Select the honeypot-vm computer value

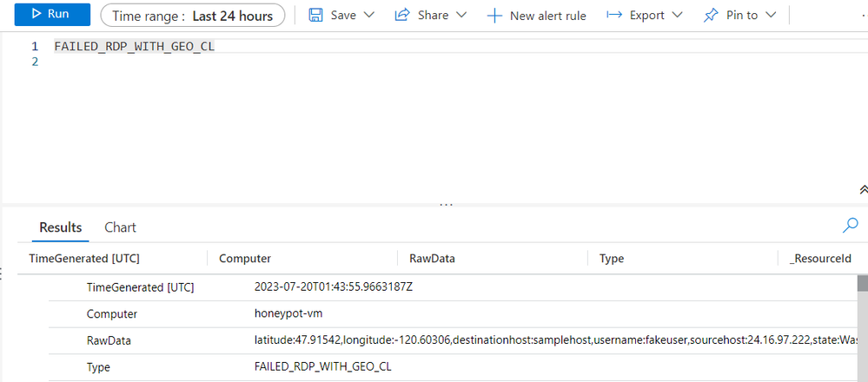click(x=288, y=313)
